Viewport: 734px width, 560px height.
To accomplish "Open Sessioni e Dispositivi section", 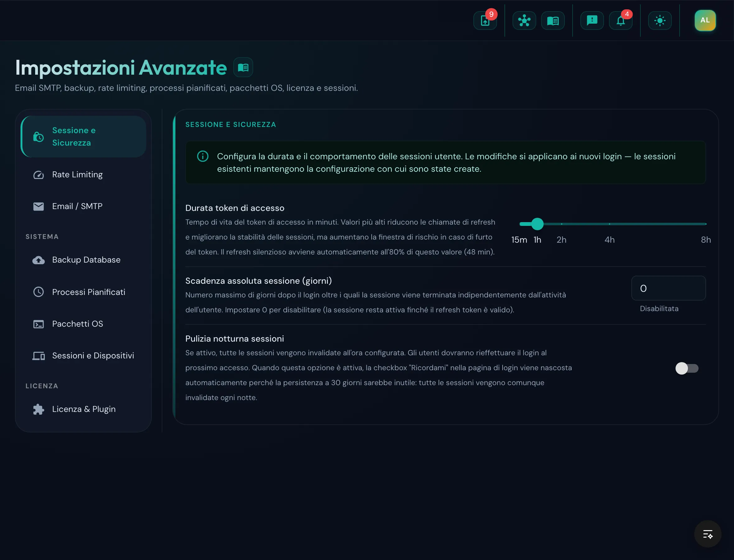I will click(x=83, y=356).
